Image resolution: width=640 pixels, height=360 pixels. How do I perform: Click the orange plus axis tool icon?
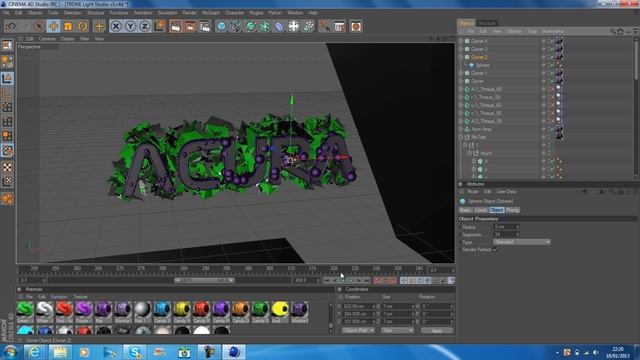[99, 27]
